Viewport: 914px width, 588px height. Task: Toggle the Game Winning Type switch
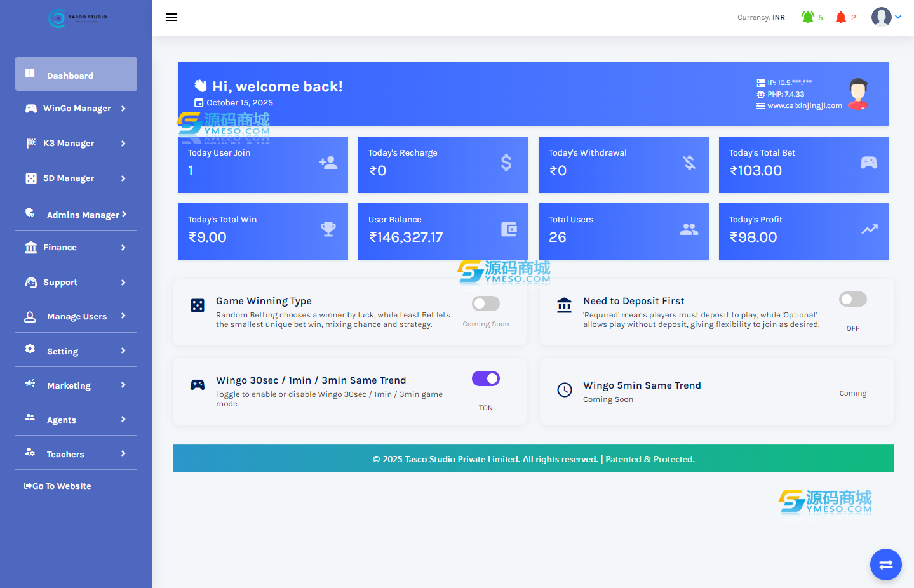pos(485,304)
